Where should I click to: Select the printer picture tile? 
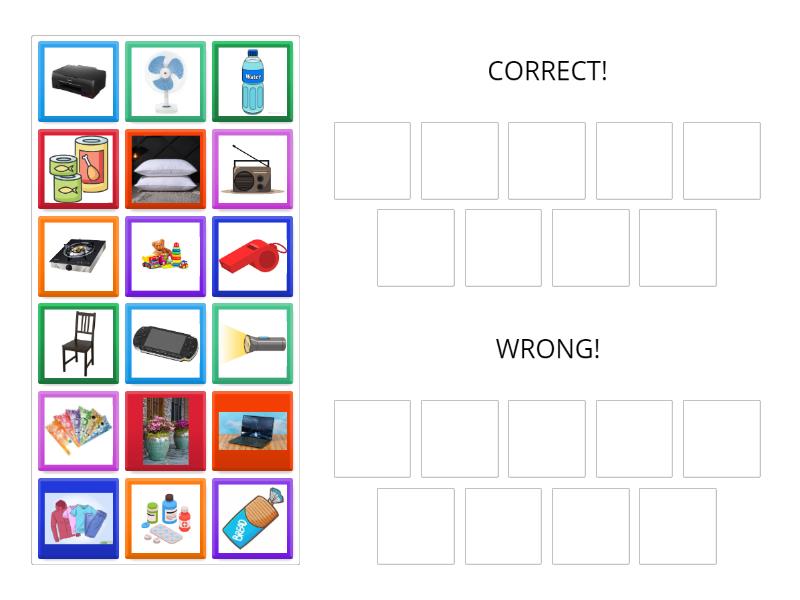[78, 81]
